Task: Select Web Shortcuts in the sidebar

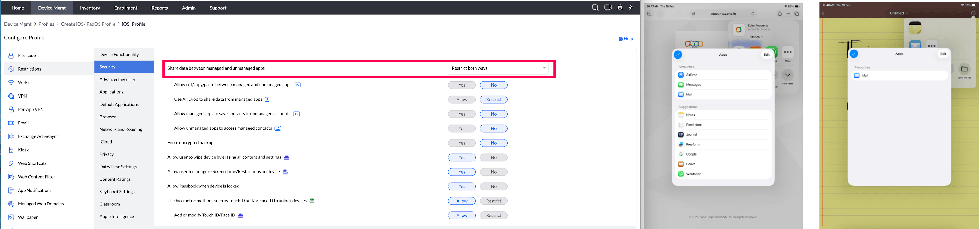Action: tap(49, 164)
